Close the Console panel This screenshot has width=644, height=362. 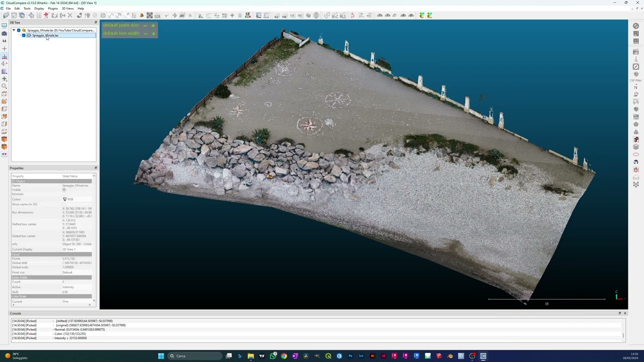625,313
